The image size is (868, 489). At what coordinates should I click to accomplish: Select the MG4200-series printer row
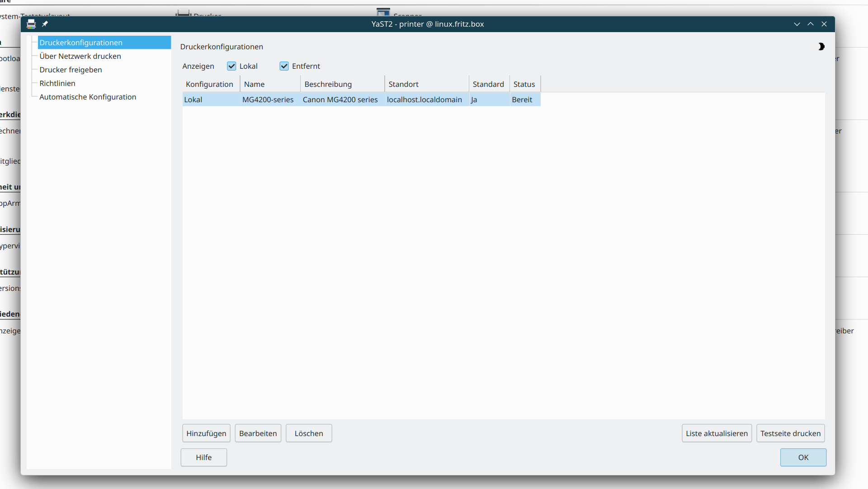[268, 100]
